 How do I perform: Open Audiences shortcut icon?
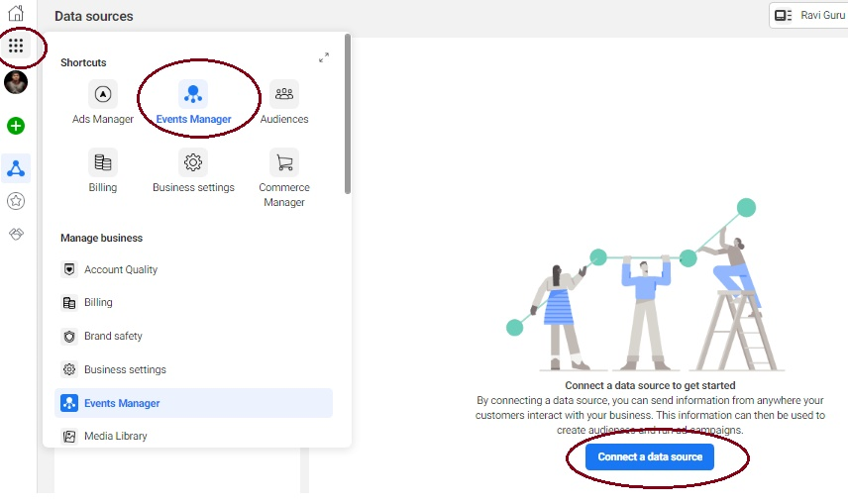click(284, 94)
